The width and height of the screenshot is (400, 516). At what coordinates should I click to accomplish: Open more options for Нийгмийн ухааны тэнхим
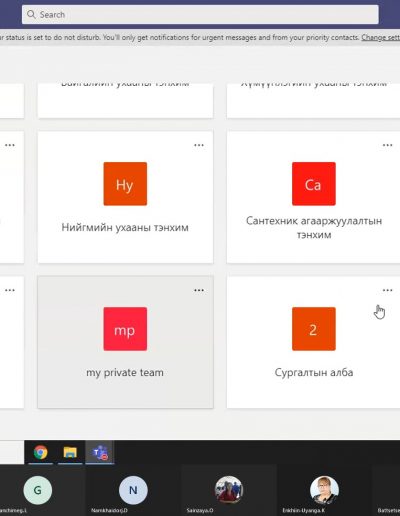(x=199, y=145)
